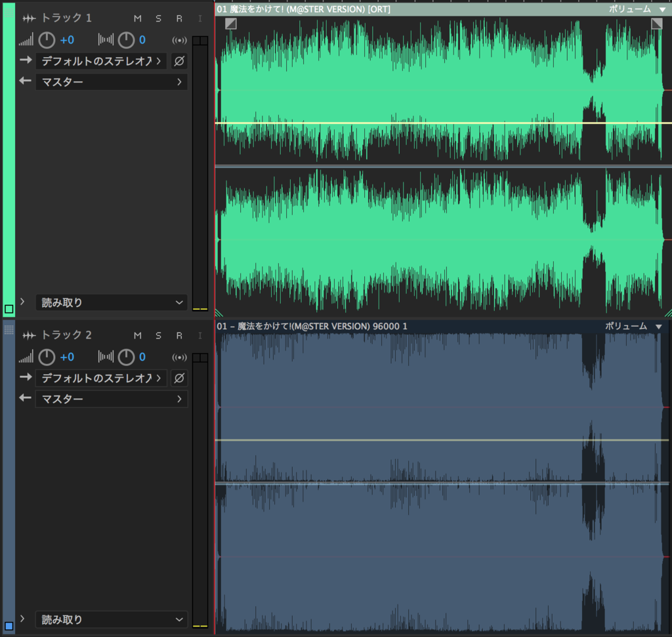672x637 pixels.
Task: Arm Track 1 for recording (R)
Action: (179, 18)
